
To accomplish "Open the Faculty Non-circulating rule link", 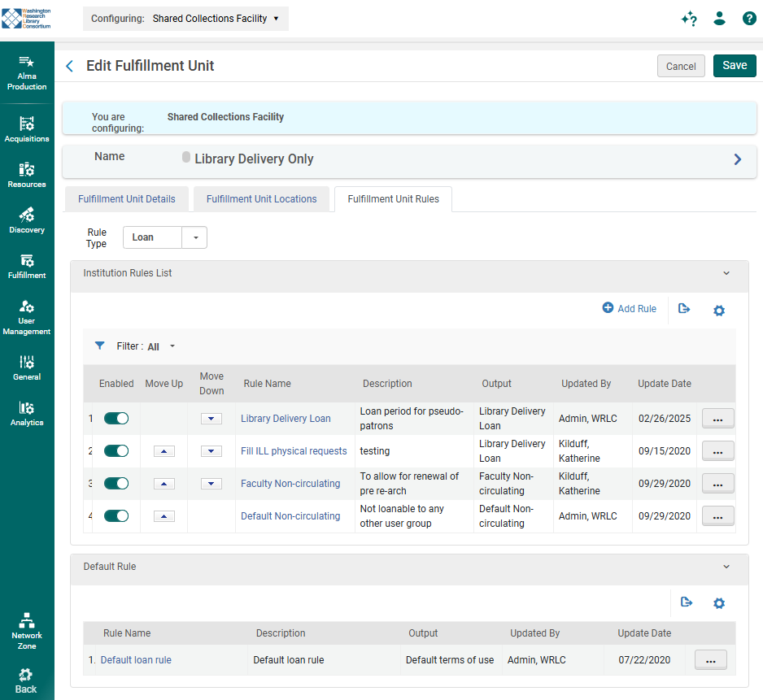I will tap(290, 484).
